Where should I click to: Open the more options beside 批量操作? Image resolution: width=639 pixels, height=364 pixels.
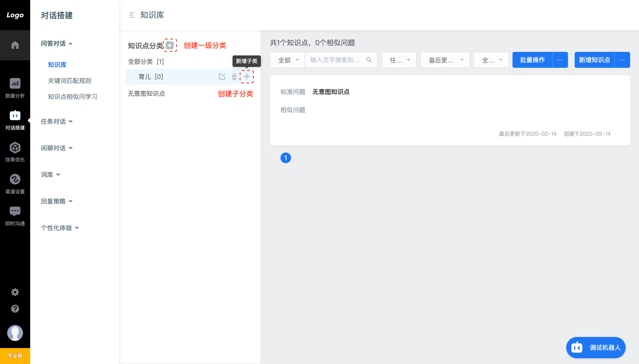coord(560,60)
